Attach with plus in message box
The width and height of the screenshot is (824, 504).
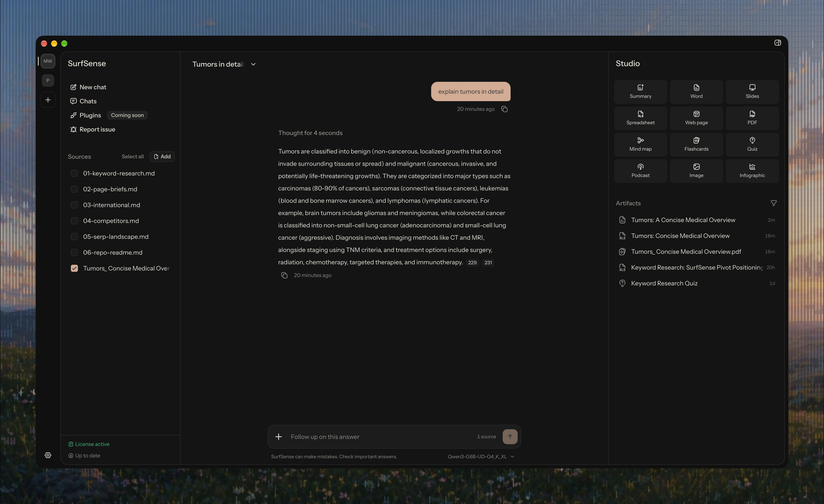pos(278,436)
